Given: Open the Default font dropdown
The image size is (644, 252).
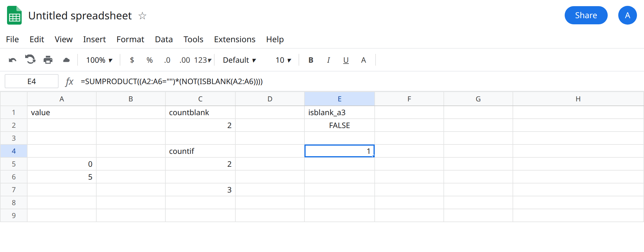Looking at the screenshot, I should [239, 60].
